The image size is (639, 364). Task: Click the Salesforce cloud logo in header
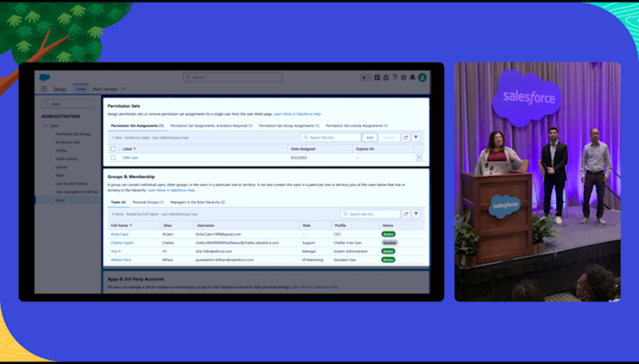(44, 77)
